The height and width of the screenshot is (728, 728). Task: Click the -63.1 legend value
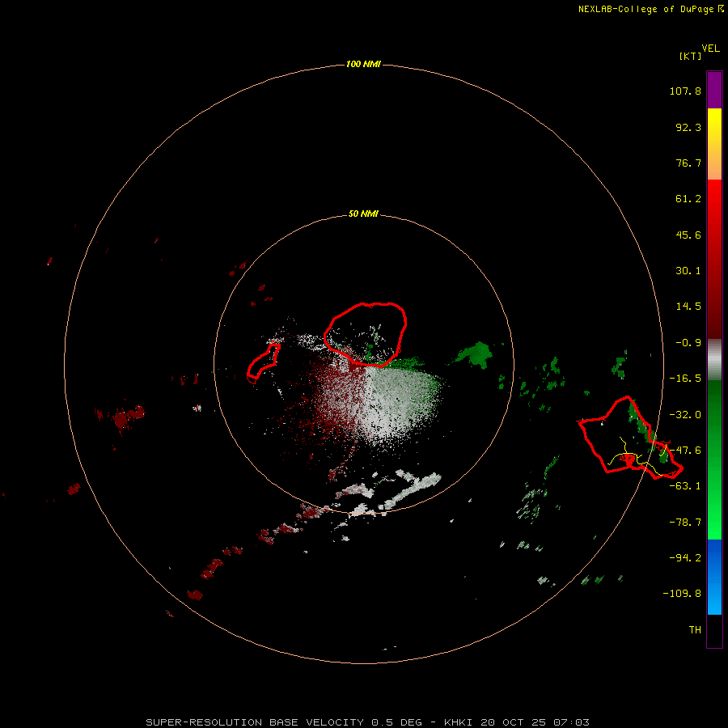pos(685,486)
